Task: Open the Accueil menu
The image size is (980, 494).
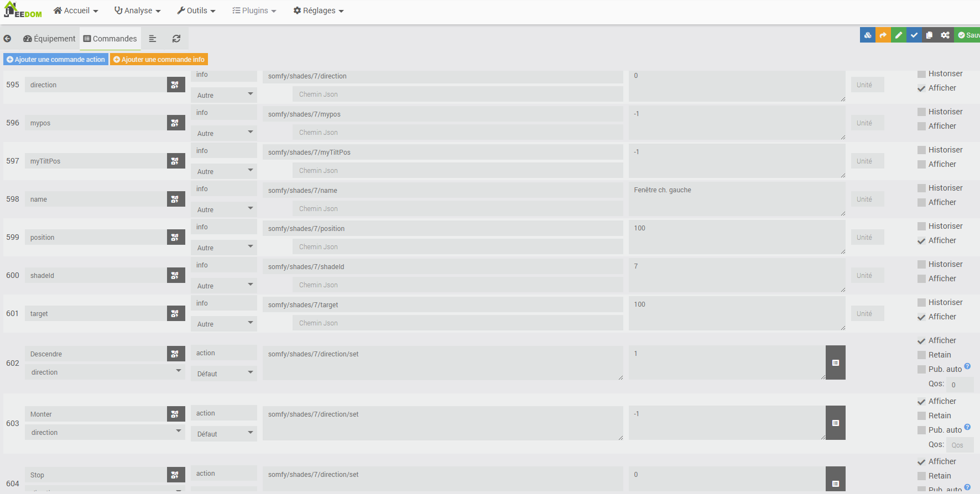Action: click(x=76, y=10)
